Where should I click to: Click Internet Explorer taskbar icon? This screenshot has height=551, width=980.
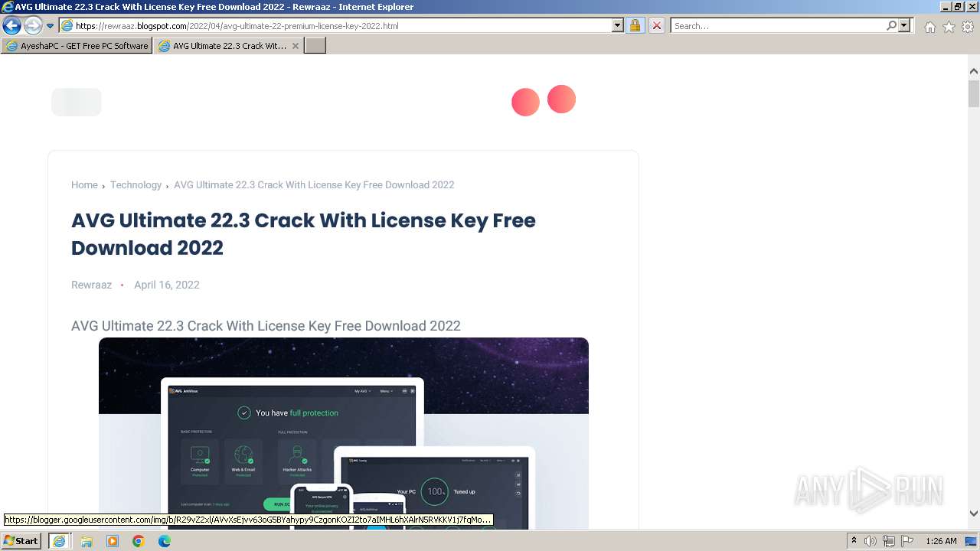tap(59, 541)
